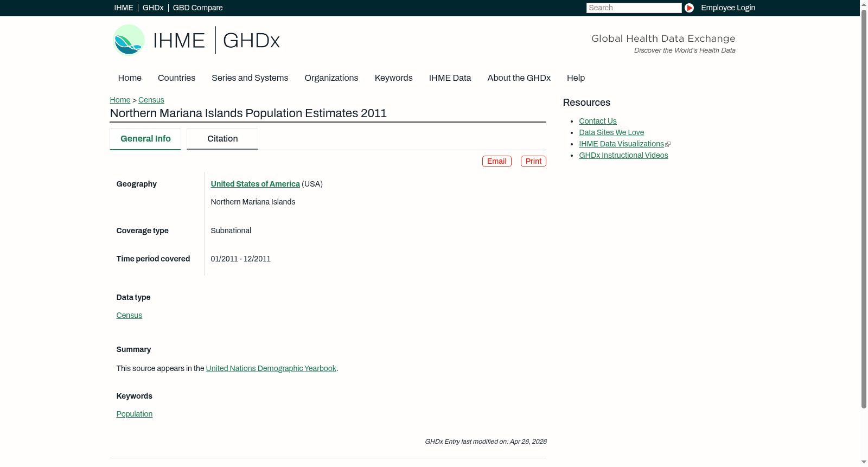
Task: Open About the GHDx menu
Action: [519, 78]
